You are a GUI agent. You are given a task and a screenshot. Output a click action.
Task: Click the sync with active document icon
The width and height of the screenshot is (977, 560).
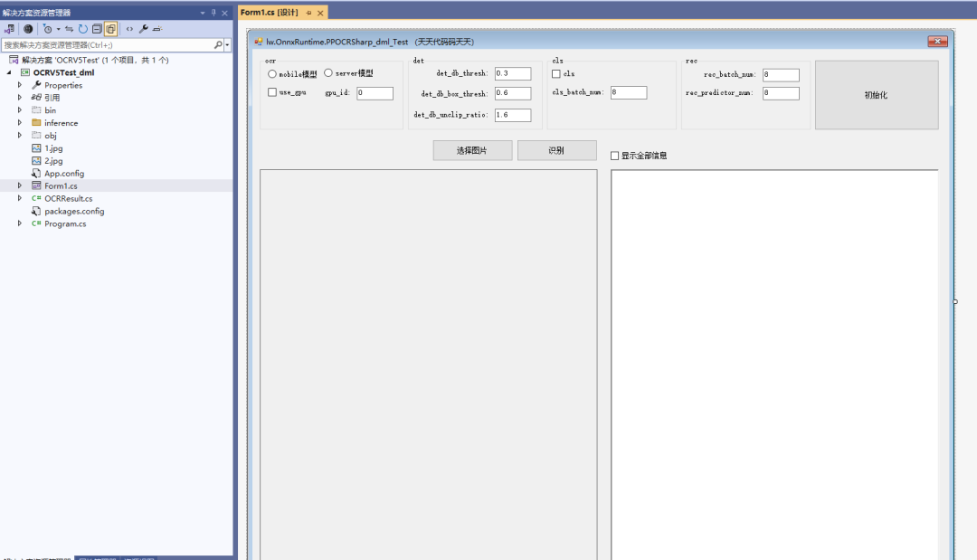point(69,29)
